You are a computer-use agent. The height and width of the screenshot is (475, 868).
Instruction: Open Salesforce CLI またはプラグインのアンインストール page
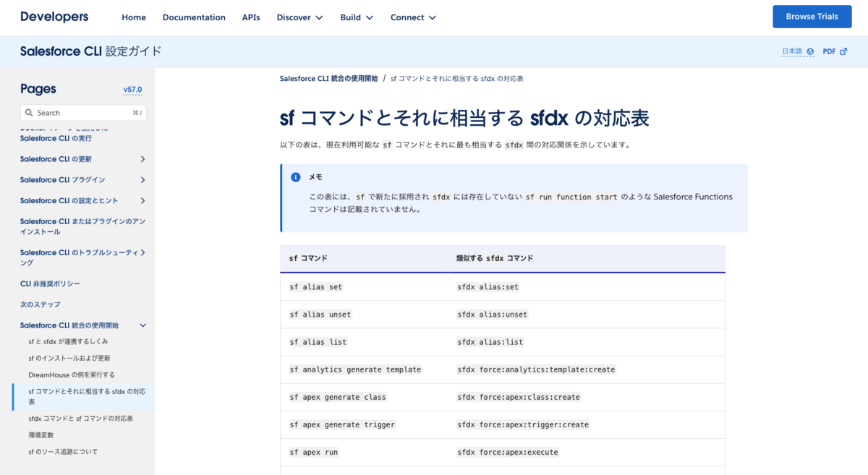click(82, 227)
